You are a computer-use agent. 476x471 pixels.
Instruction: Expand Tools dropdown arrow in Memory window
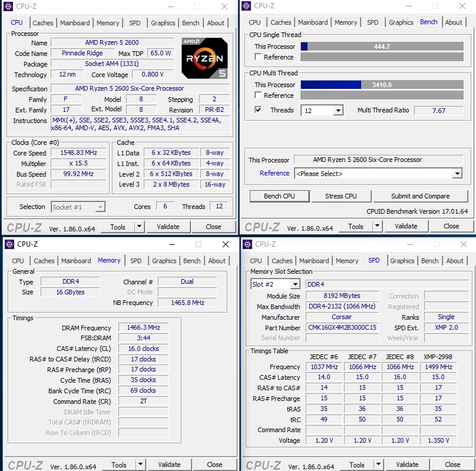click(x=141, y=465)
